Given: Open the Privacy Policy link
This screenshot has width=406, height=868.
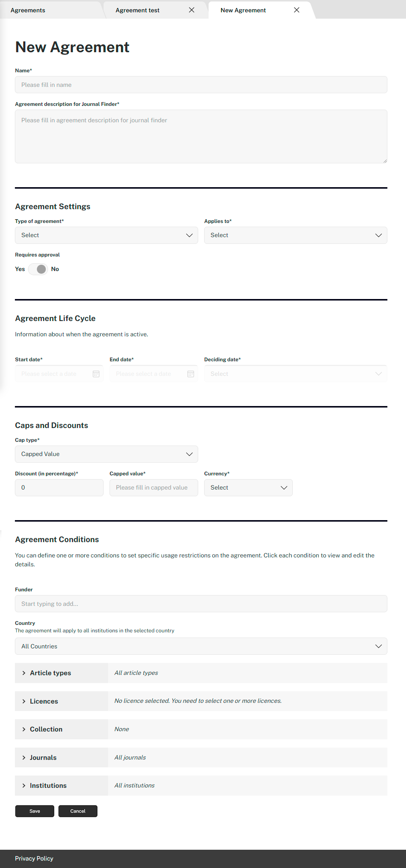Looking at the screenshot, I should click(34, 858).
